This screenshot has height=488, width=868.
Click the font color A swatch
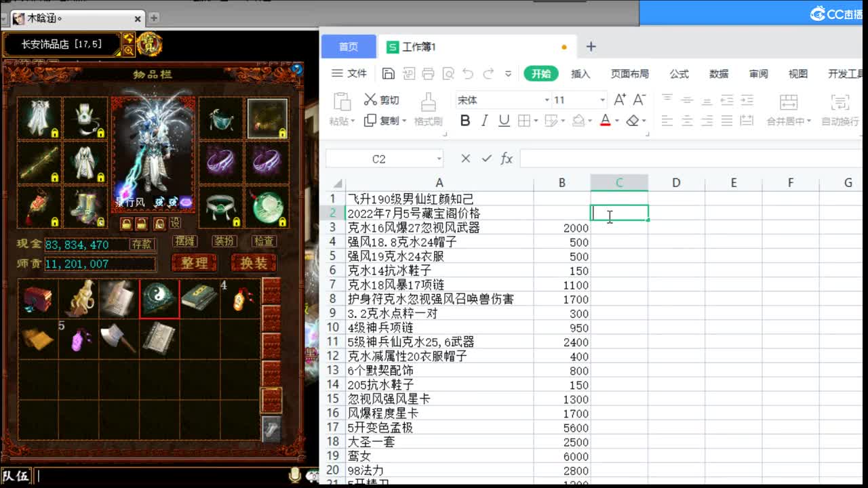tap(606, 121)
